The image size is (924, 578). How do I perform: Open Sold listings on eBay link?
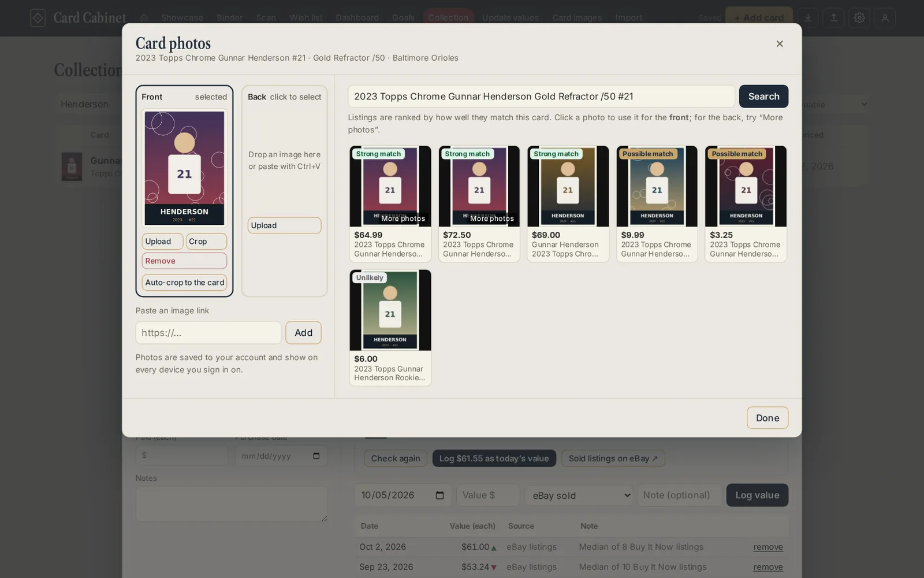pos(613,458)
